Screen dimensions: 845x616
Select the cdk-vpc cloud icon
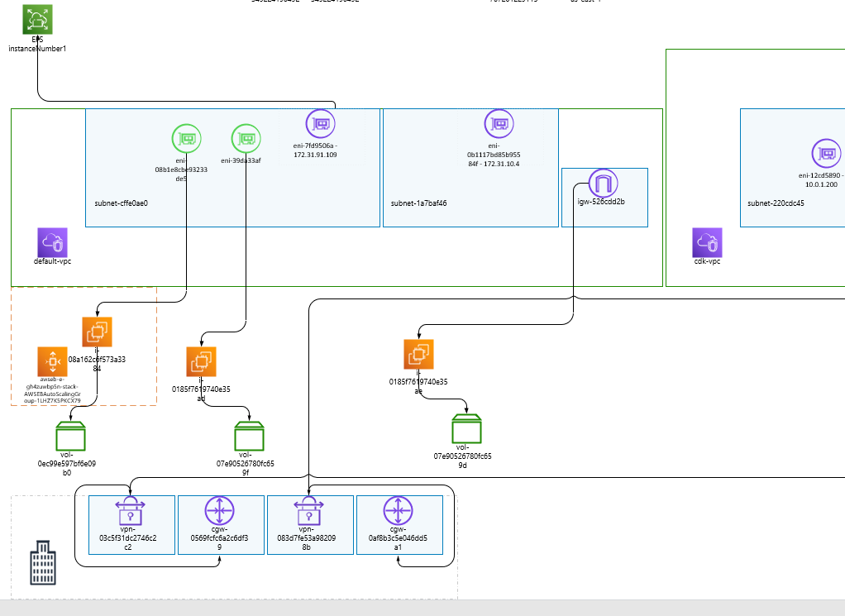coord(707,242)
